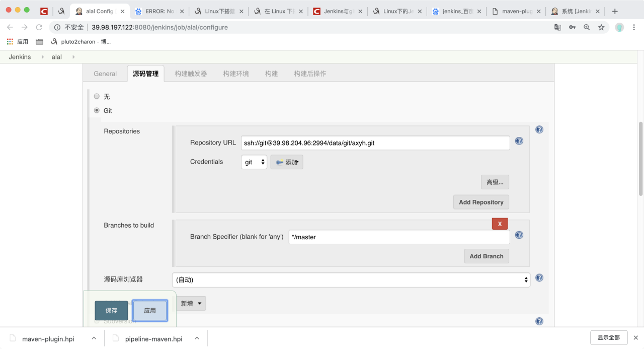This screenshot has height=349, width=644.
Task: Reload the Jenkins configure page
Action: (39, 27)
